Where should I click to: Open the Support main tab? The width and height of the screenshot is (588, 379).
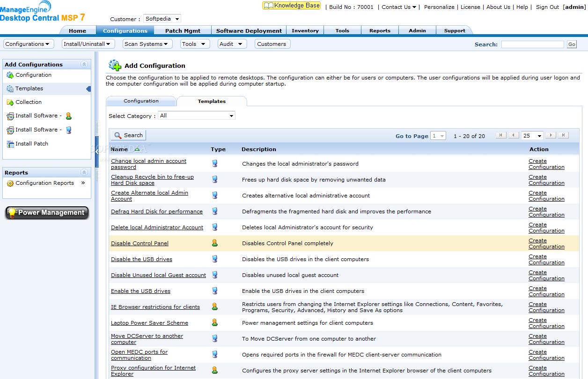[x=455, y=31]
